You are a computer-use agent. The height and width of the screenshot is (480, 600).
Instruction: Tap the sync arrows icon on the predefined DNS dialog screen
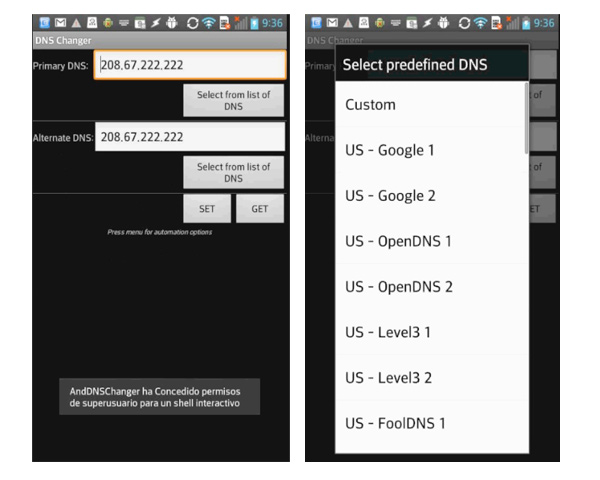click(464, 23)
